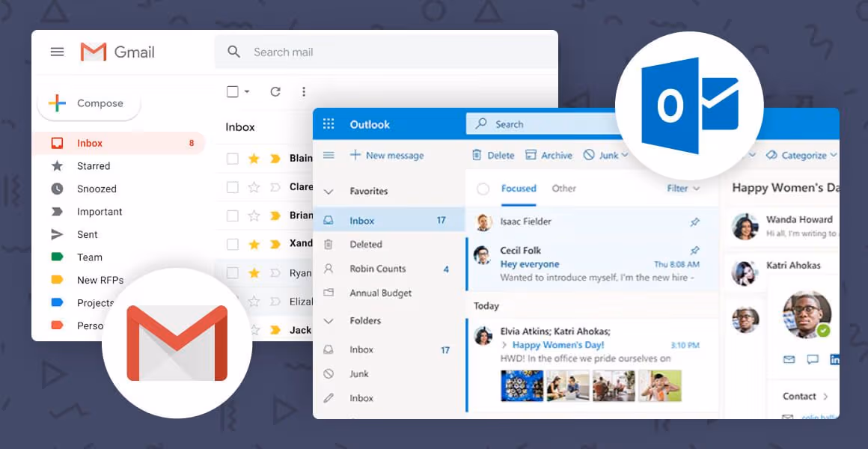Open the Outlook app launcher grid
The width and height of the screenshot is (868, 449).
point(328,123)
